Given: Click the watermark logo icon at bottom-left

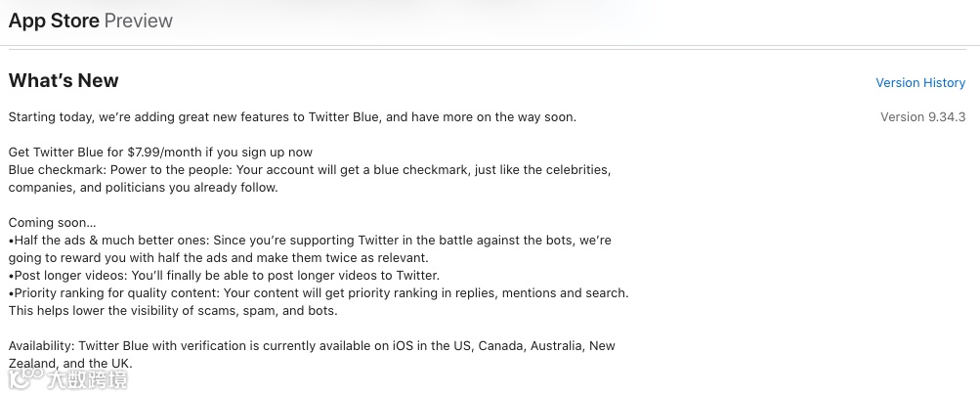Looking at the screenshot, I should coord(25,376).
